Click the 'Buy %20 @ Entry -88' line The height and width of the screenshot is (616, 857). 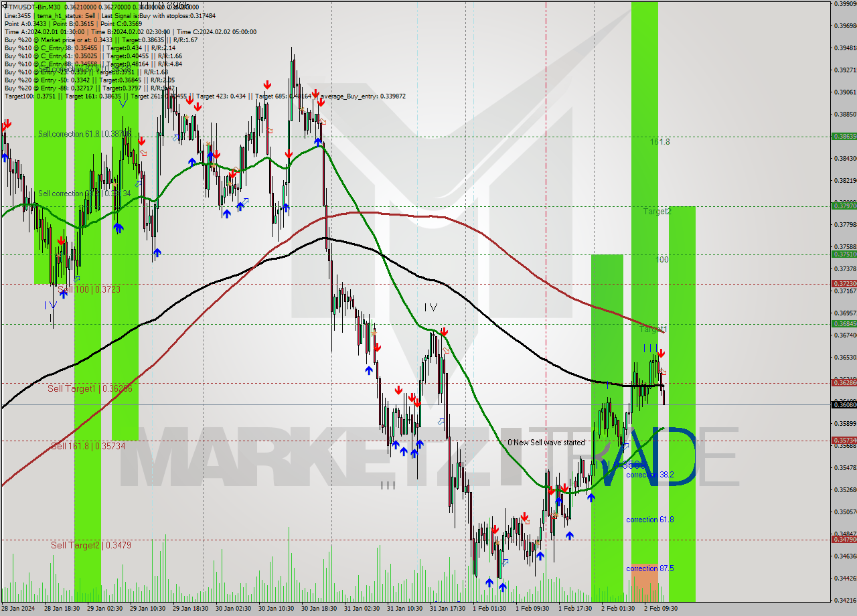[x=90, y=88]
